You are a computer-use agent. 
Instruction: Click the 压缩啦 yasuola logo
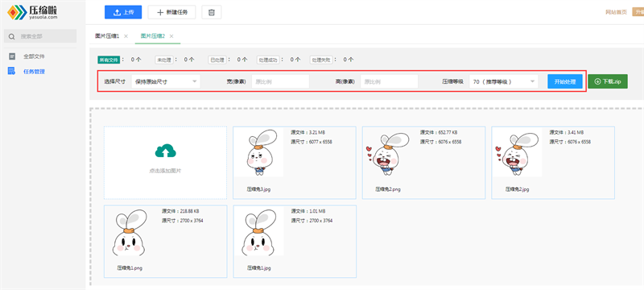[x=32, y=12]
